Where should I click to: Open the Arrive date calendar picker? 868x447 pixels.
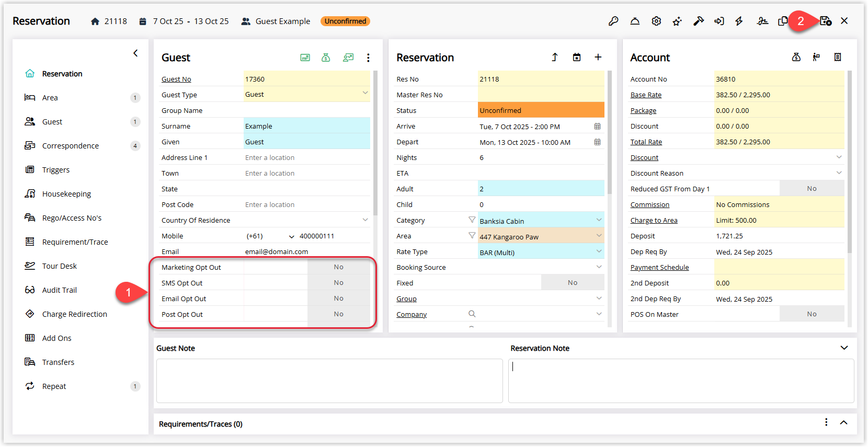click(598, 127)
